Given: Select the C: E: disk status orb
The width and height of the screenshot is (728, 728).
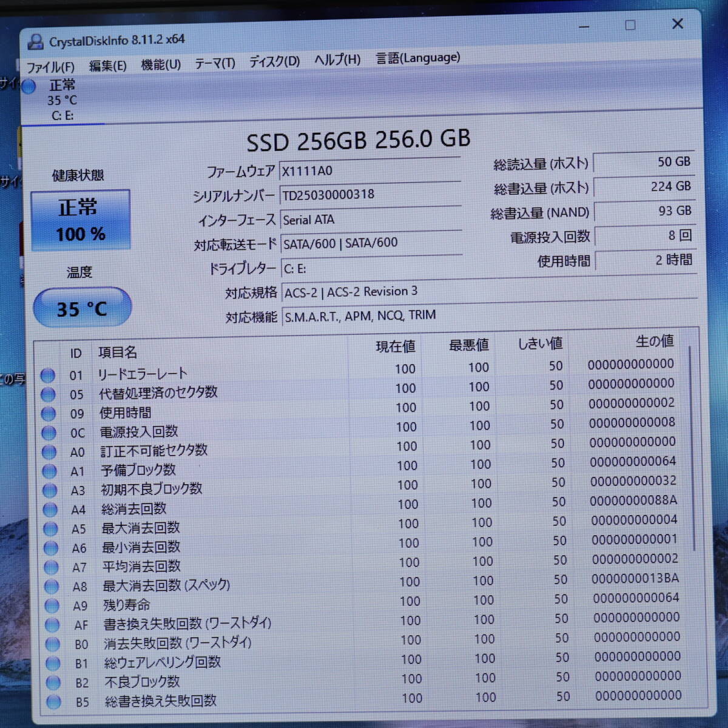Looking at the screenshot, I should pyautogui.click(x=29, y=87).
